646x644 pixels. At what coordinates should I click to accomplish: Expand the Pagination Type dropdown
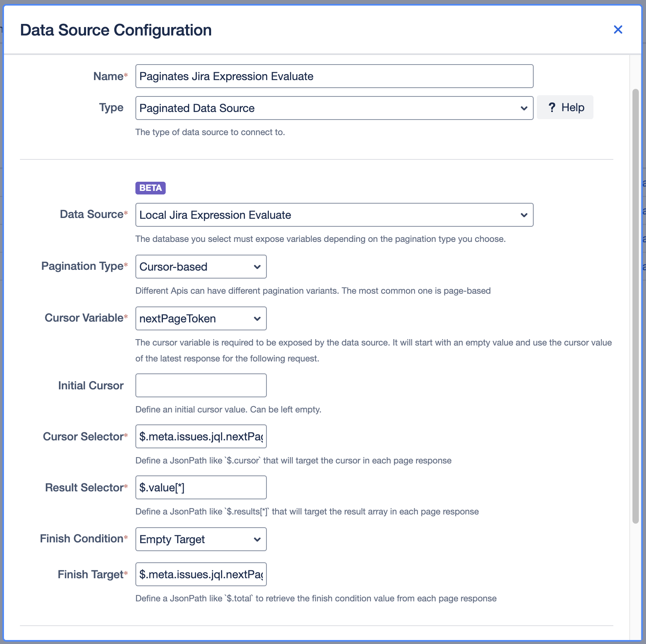pyautogui.click(x=201, y=267)
